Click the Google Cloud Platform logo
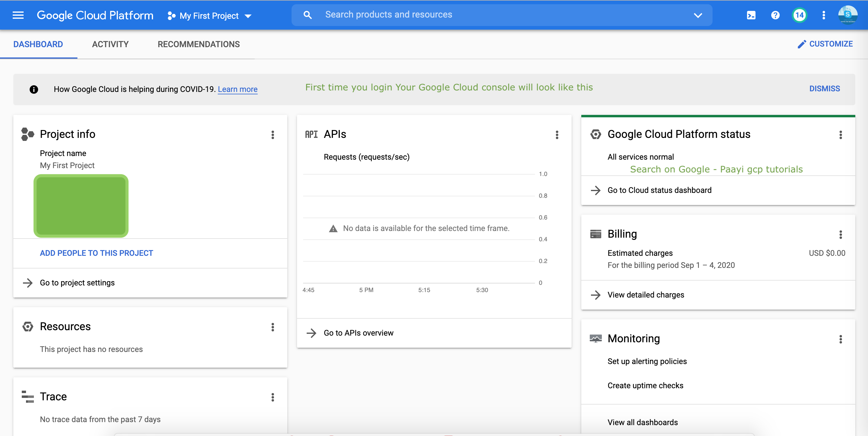 (95, 15)
